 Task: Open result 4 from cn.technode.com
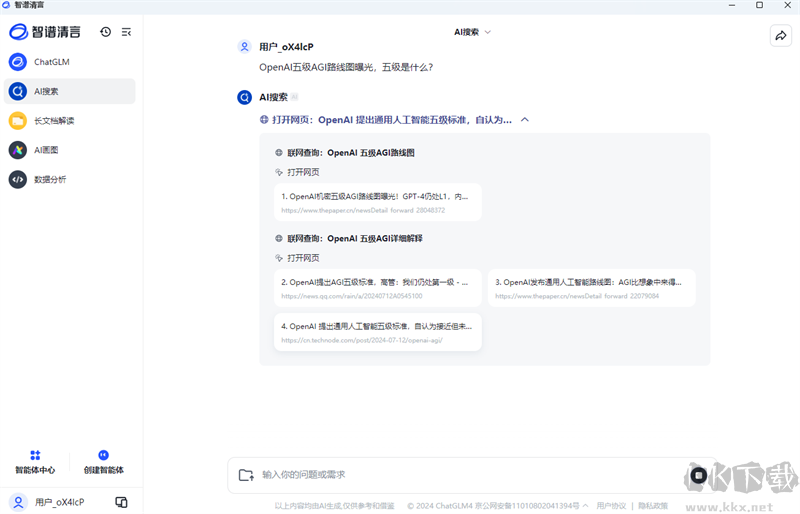(x=378, y=332)
